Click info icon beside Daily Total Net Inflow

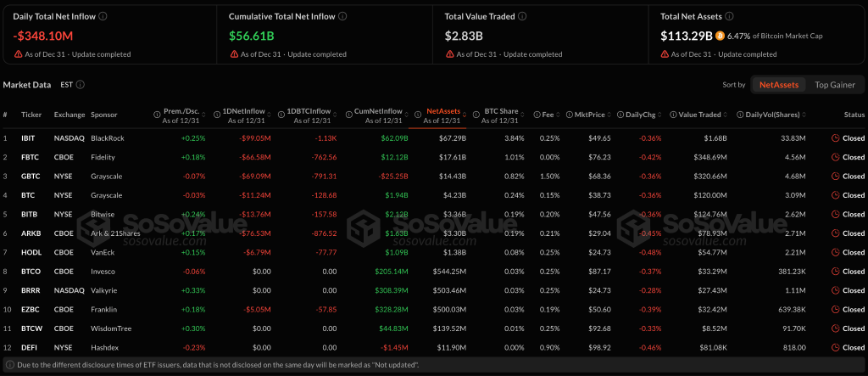tap(103, 16)
